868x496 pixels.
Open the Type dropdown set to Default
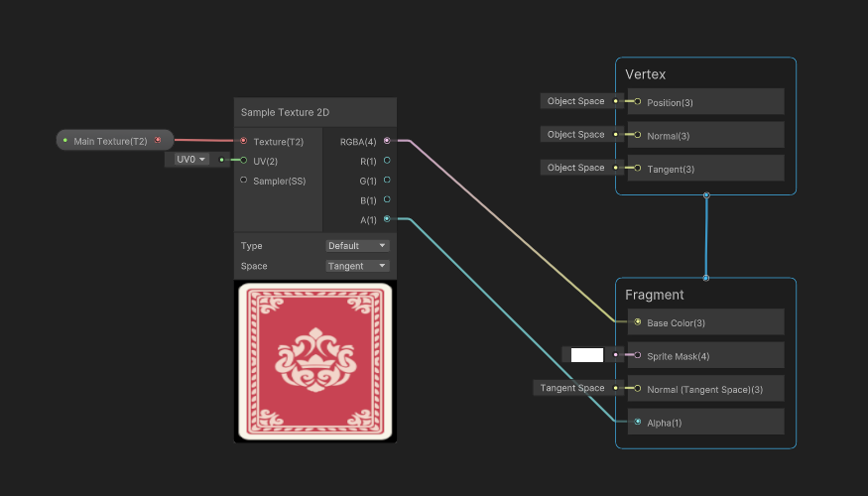coord(357,246)
